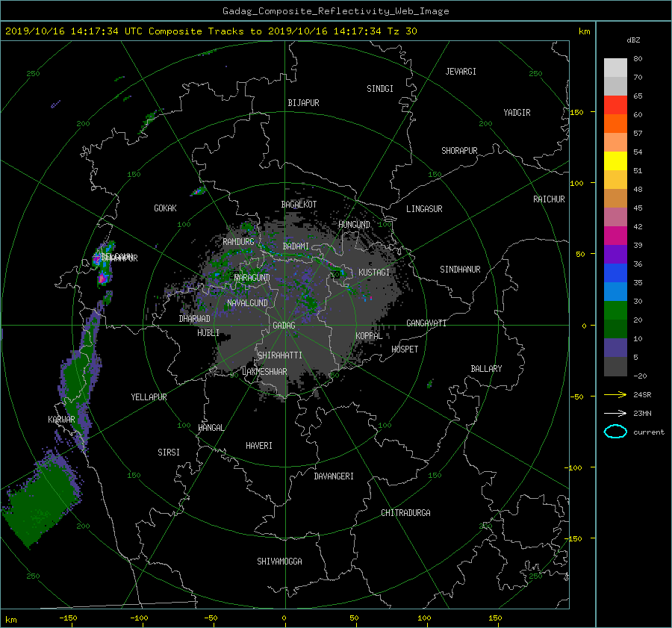672x628 pixels.
Task: Click the 'current' legend label
Action: click(x=649, y=432)
